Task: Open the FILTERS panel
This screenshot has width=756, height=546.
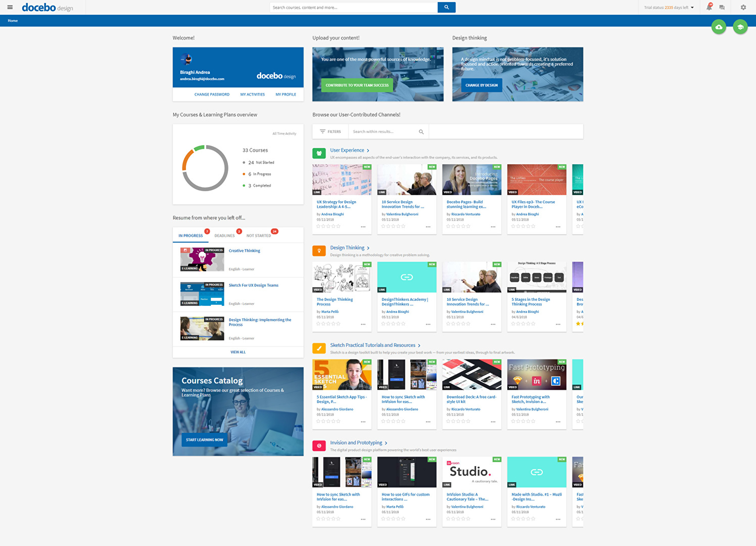Action: 330,131
